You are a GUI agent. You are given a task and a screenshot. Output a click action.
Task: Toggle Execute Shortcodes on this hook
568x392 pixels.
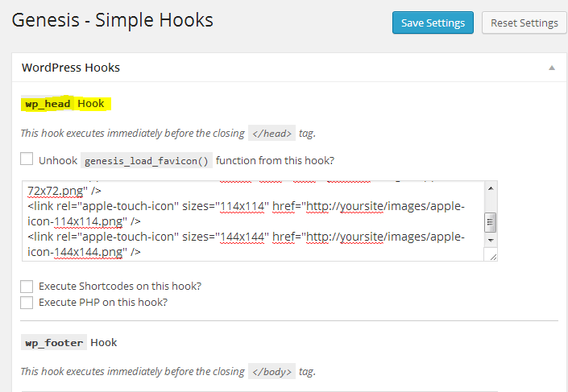pyautogui.click(x=27, y=287)
